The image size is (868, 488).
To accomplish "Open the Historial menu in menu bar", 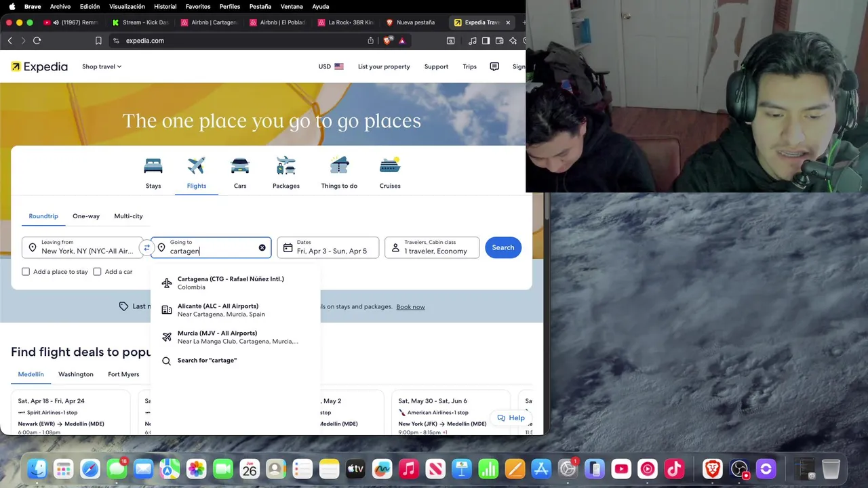I will point(165,7).
